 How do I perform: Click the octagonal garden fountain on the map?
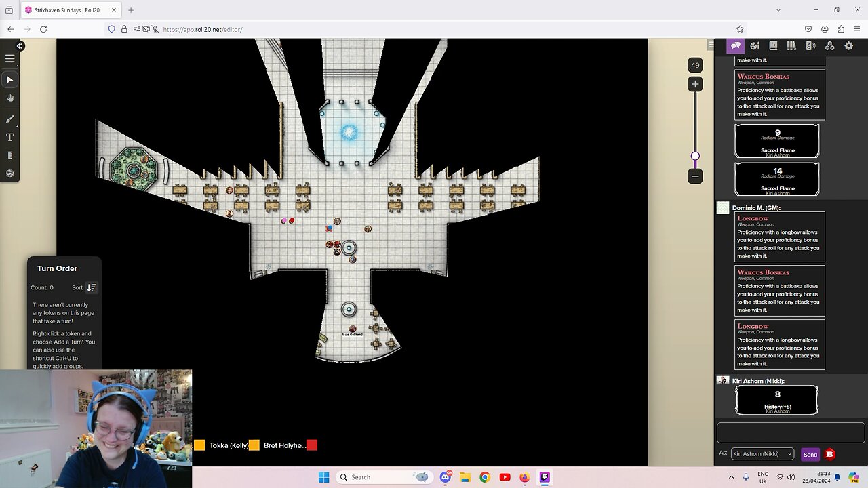(x=133, y=169)
